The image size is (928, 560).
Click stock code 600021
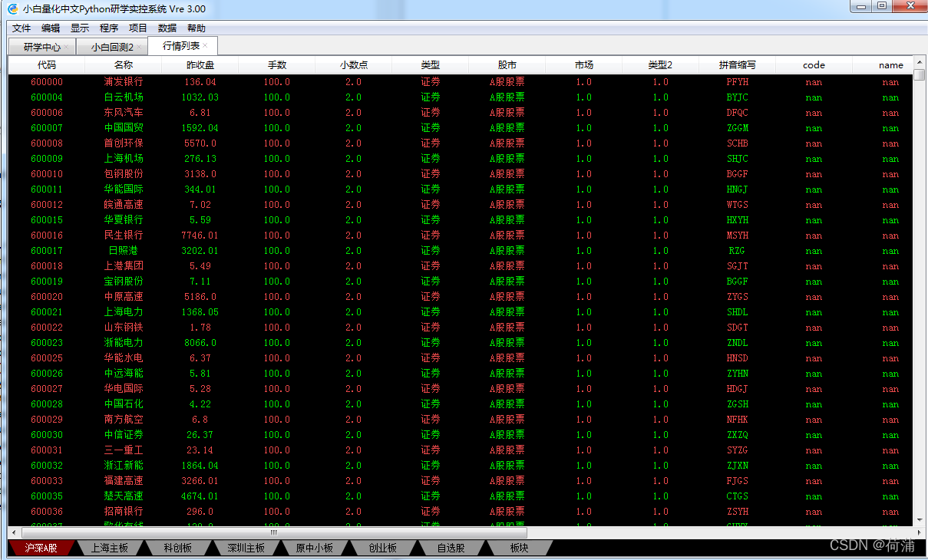[47, 312]
